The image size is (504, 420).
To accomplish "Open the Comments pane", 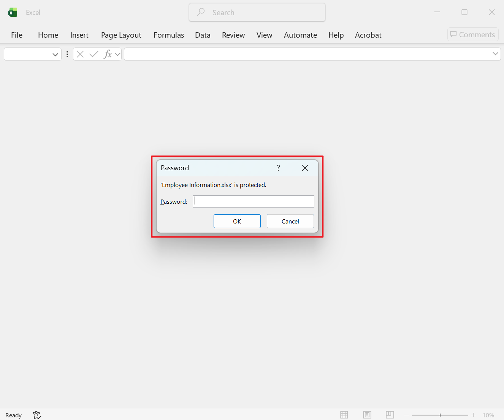I will 472,34.
